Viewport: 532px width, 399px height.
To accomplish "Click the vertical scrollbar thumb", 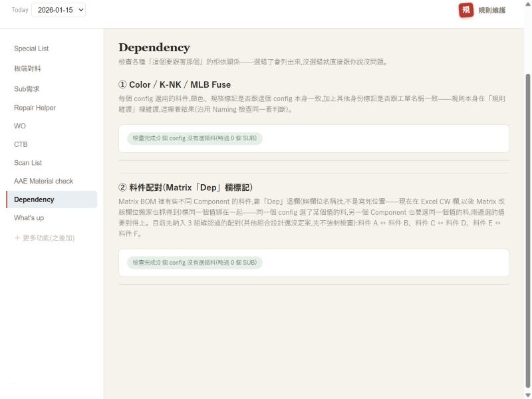I will [527, 231].
